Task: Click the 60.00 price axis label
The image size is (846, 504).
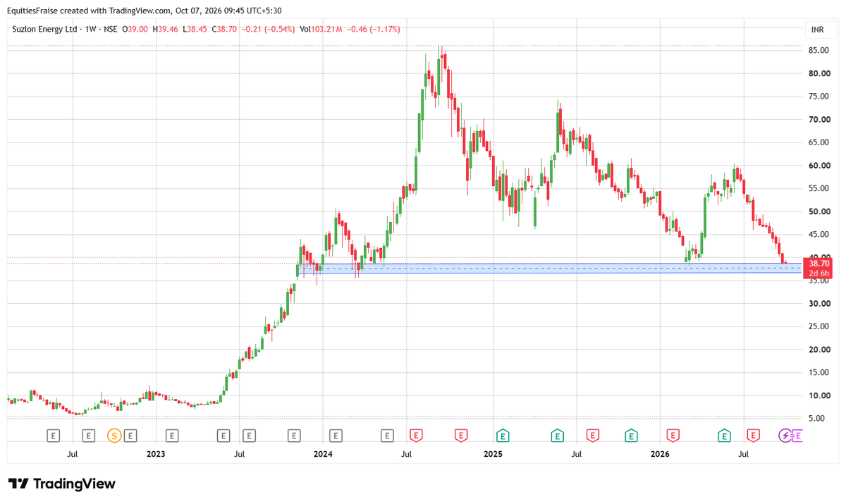Action: coord(818,166)
